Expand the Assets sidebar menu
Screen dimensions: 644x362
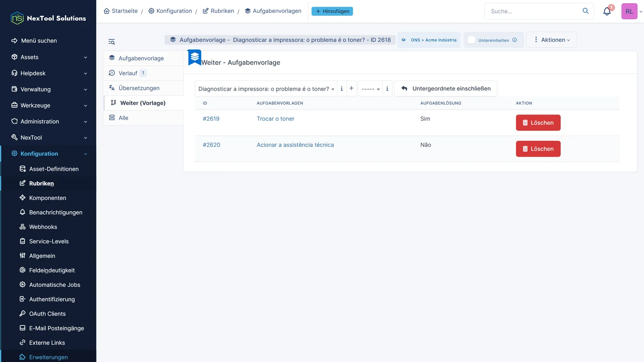(48, 57)
